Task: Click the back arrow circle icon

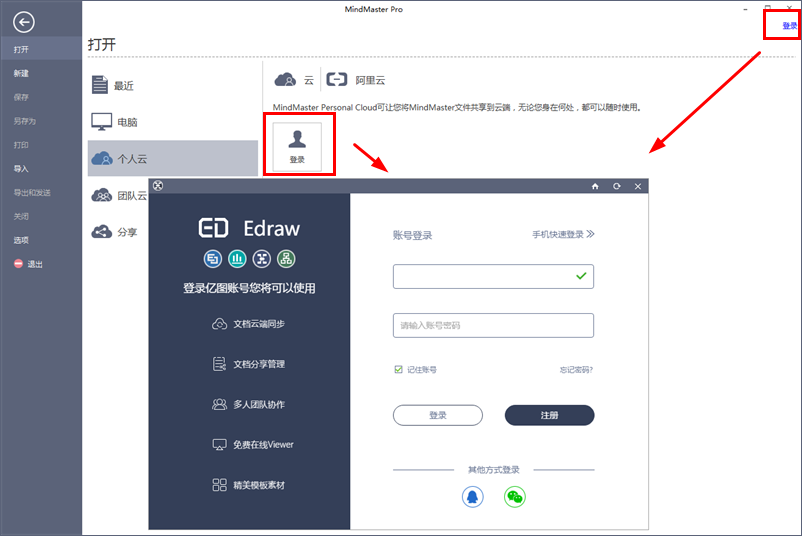Action: pos(24,22)
